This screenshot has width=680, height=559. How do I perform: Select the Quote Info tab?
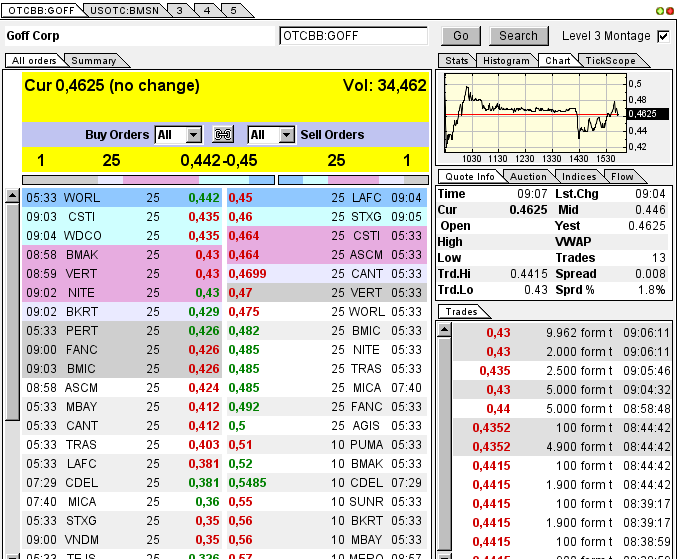tap(470, 177)
